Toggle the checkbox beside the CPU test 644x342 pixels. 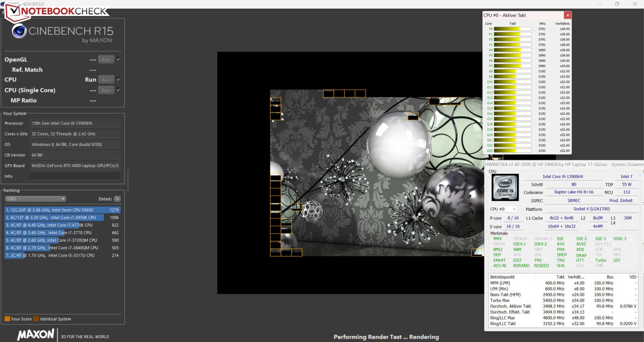point(119,80)
